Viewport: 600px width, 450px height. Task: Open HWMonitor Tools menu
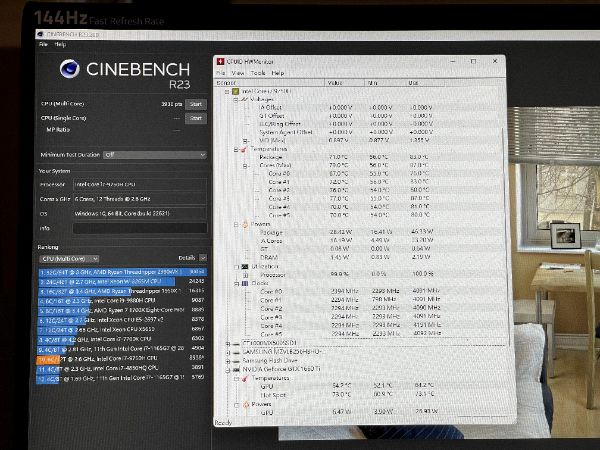pos(258,73)
